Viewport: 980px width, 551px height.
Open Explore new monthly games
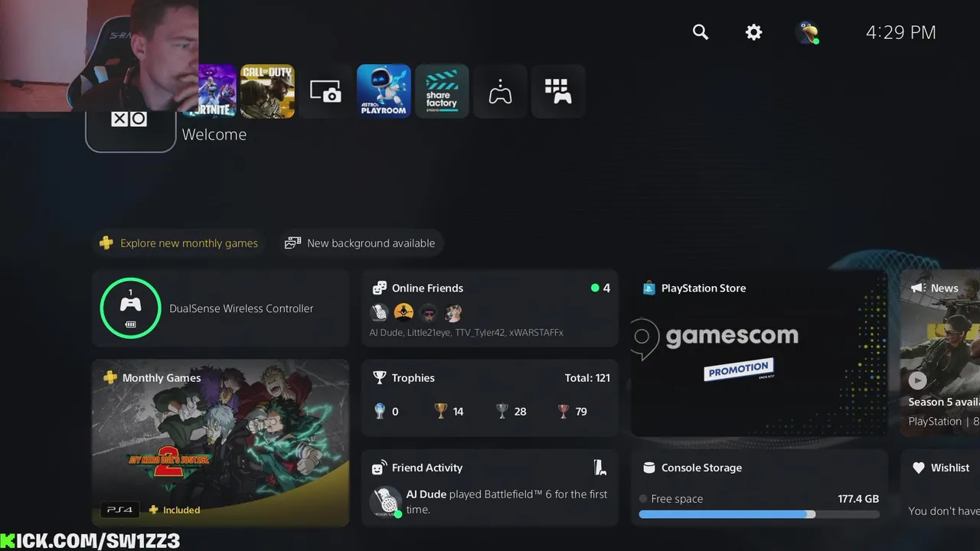click(179, 243)
